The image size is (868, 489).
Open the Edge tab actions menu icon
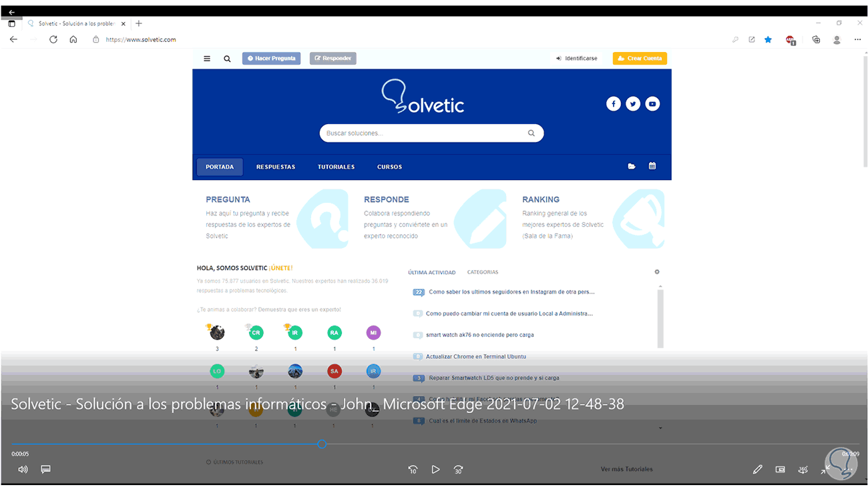tap(11, 23)
